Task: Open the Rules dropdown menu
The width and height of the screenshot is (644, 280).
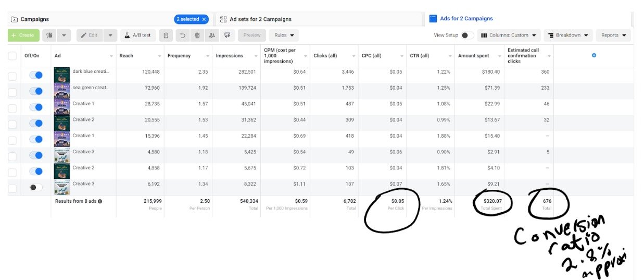Action: (284, 35)
